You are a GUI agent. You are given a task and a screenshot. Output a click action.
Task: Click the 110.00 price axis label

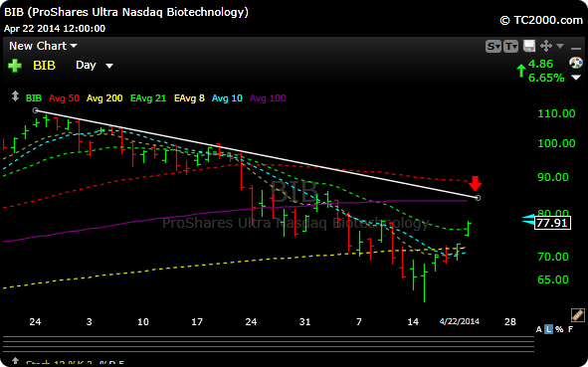click(556, 113)
